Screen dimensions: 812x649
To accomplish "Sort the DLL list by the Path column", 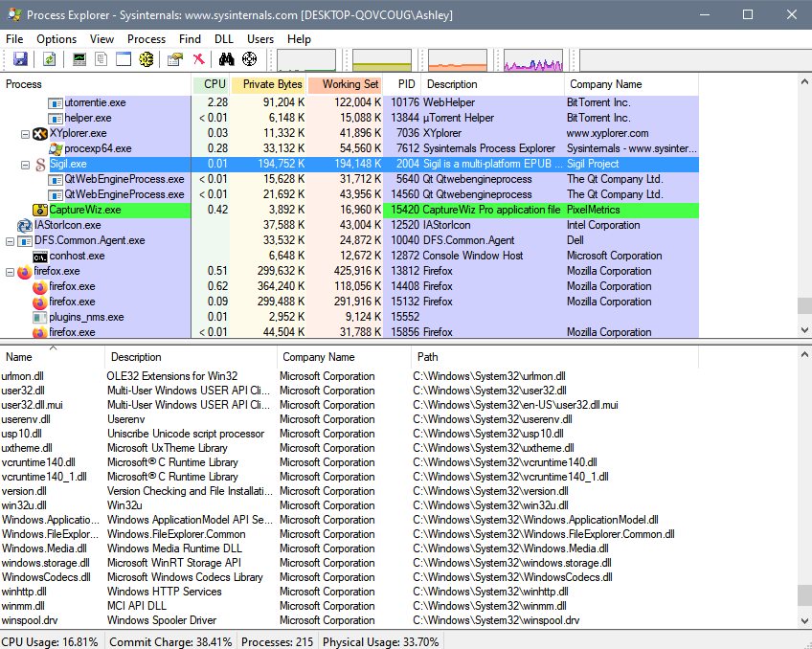I will (427, 357).
